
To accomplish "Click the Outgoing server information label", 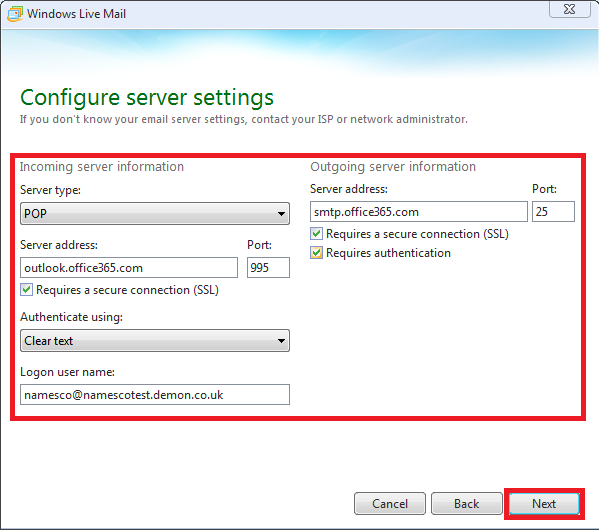I will (393, 167).
